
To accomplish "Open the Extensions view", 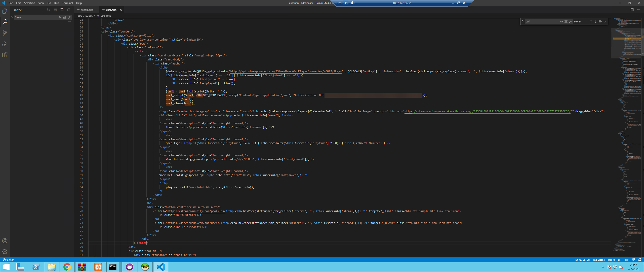I will pos(5,55).
